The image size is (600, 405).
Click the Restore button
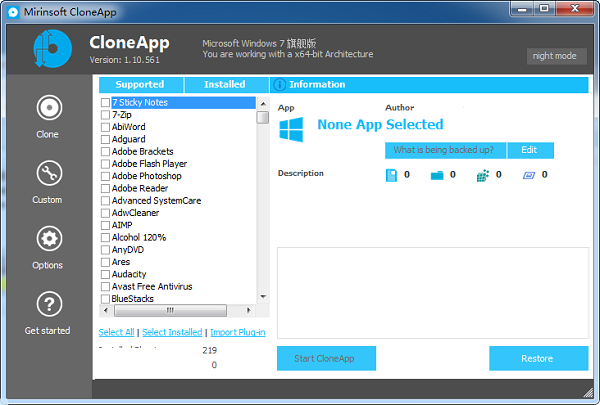538,358
